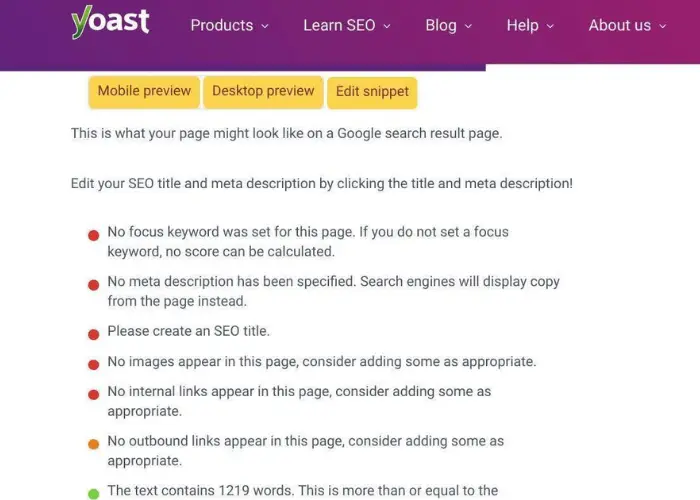This screenshot has width=700, height=500.
Task: Click text 'No images appear in this page'
Action: tap(203, 362)
